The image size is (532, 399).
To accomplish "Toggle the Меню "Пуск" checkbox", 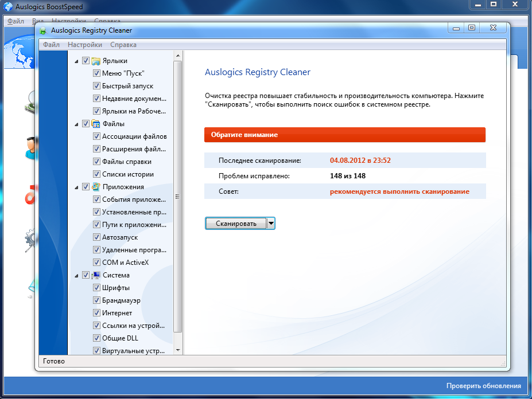I will point(96,73).
